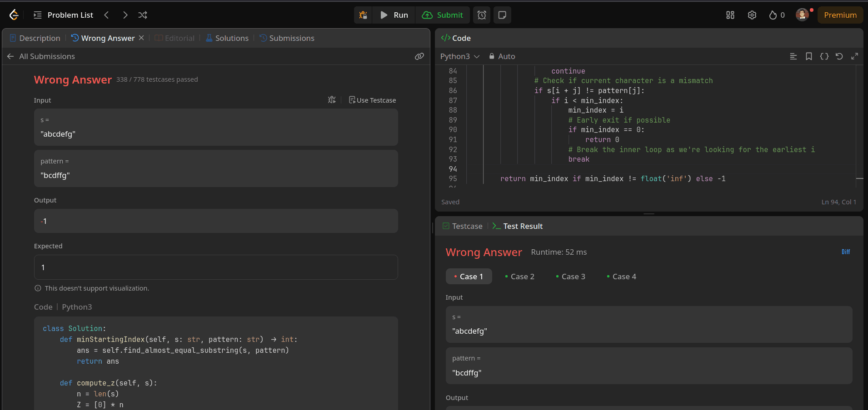This screenshot has height=410, width=868.
Task: Open the layout grid icon
Action: tap(730, 15)
